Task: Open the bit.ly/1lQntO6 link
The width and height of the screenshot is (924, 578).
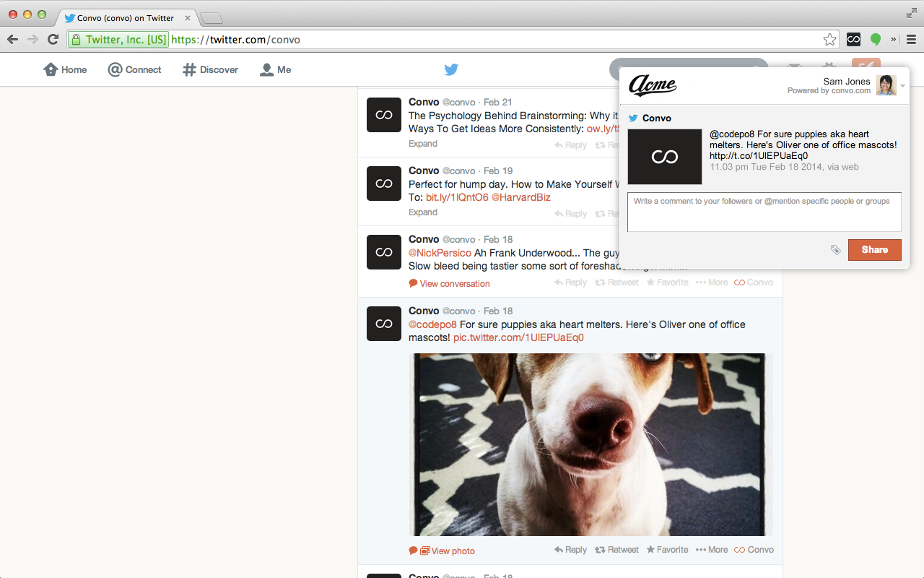Action: (x=457, y=197)
